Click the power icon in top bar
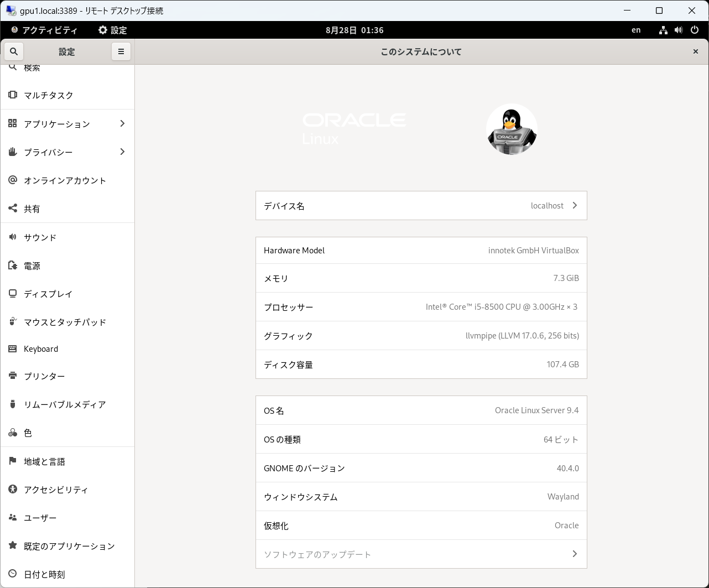Image resolution: width=709 pixels, height=588 pixels. pyautogui.click(x=695, y=30)
